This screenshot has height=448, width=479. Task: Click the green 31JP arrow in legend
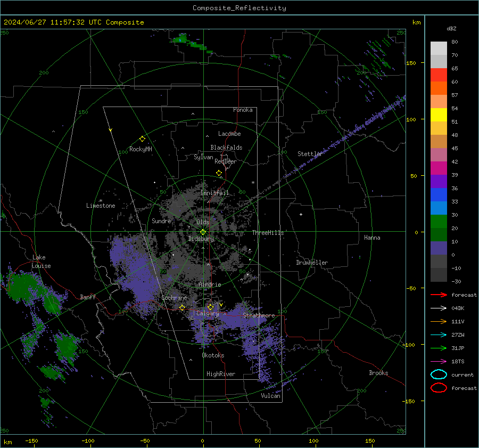coord(439,348)
